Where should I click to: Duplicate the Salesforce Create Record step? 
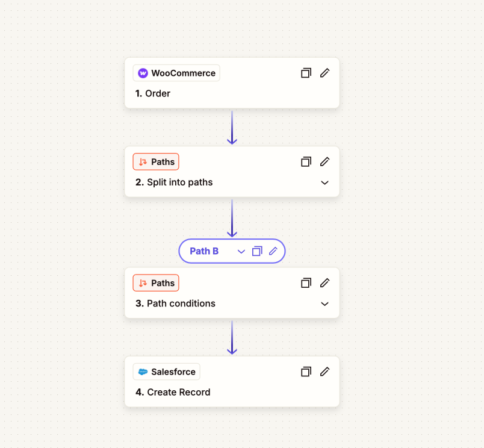[306, 372]
